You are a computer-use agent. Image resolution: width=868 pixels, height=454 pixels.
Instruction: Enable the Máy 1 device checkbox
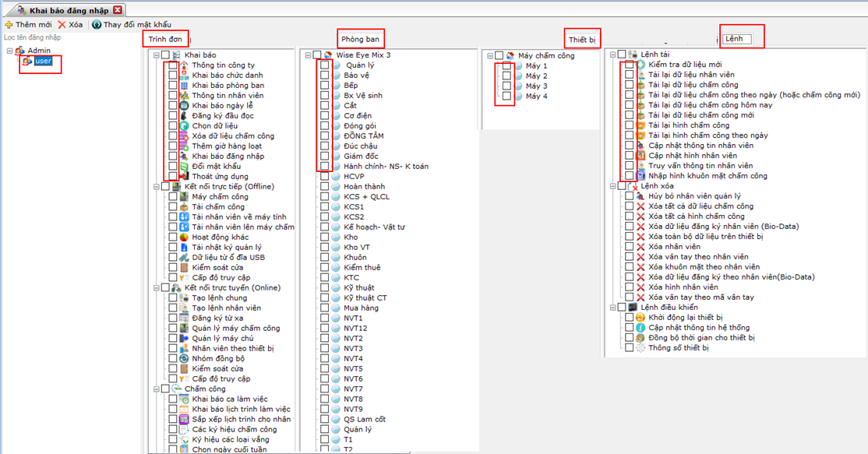tap(507, 66)
